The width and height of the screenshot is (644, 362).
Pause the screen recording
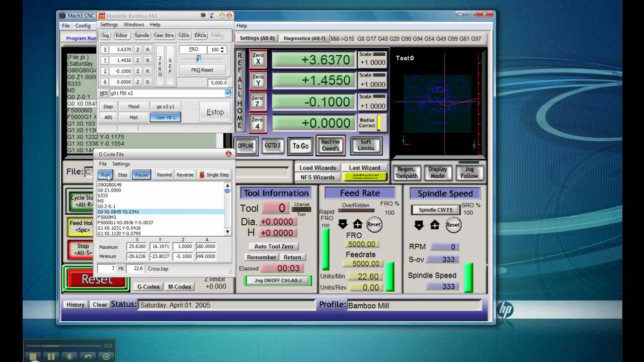51,356
